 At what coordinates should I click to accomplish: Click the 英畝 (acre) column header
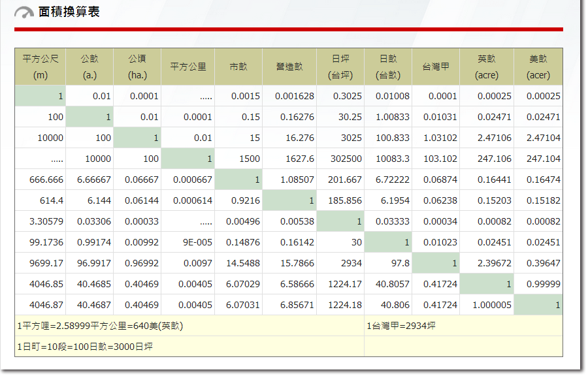pyautogui.click(x=487, y=67)
